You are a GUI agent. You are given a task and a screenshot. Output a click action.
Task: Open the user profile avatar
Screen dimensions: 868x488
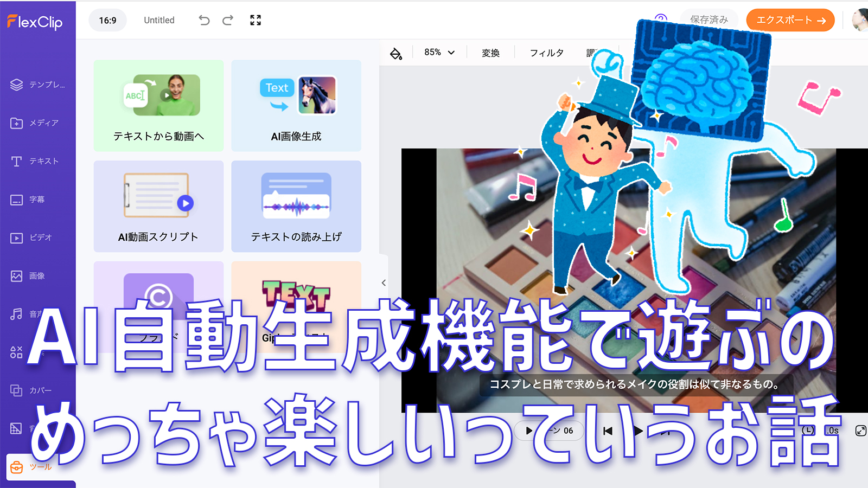[x=860, y=20]
